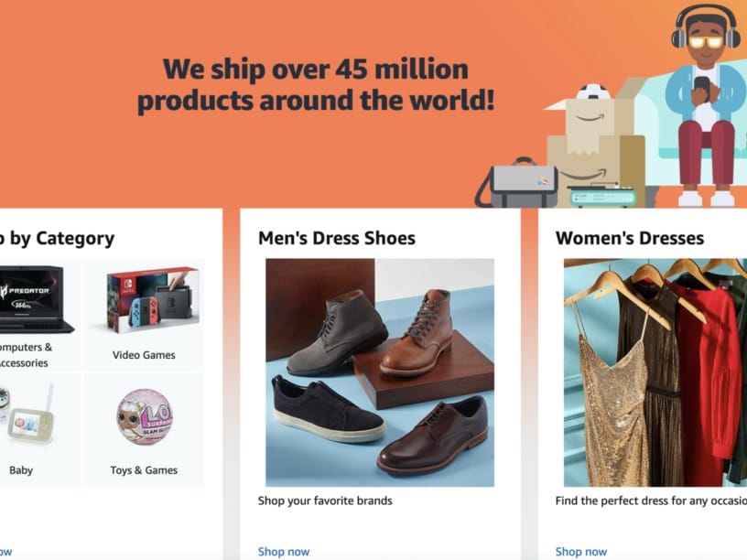Open the Computers & Accessories category label
The image size is (747, 560).
point(26,355)
